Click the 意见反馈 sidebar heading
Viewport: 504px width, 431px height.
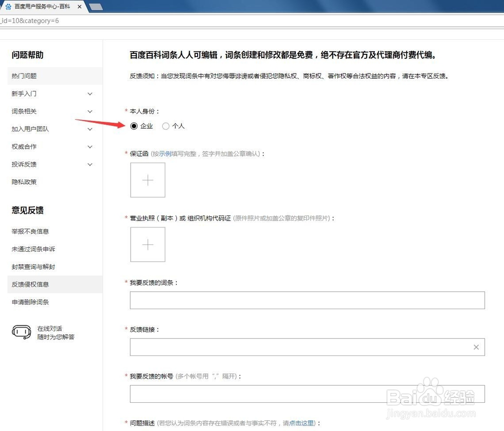pos(28,210)
